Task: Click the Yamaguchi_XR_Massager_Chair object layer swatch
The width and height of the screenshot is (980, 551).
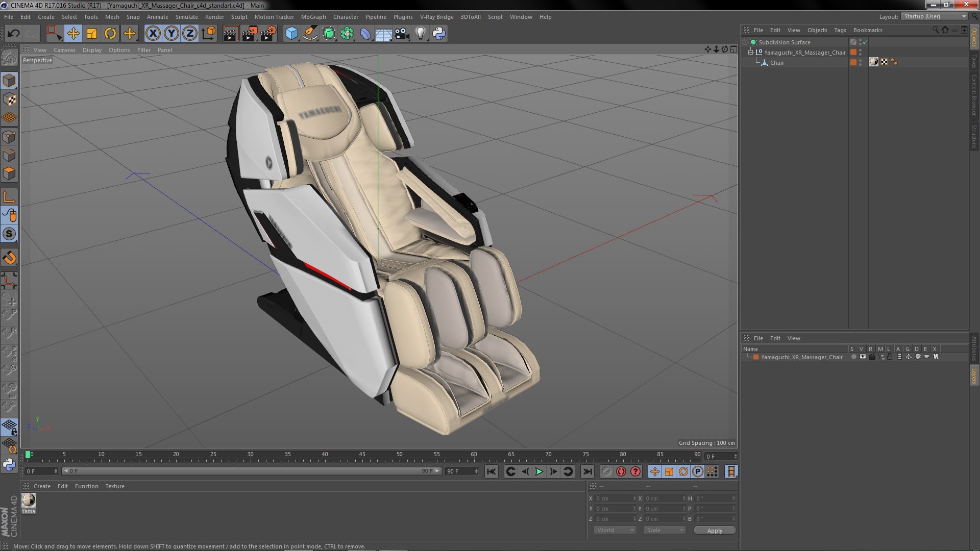Action: [853, 53]
